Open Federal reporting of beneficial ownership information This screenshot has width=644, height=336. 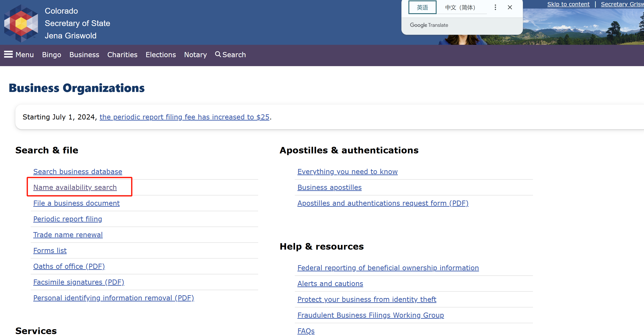(388, 268)
